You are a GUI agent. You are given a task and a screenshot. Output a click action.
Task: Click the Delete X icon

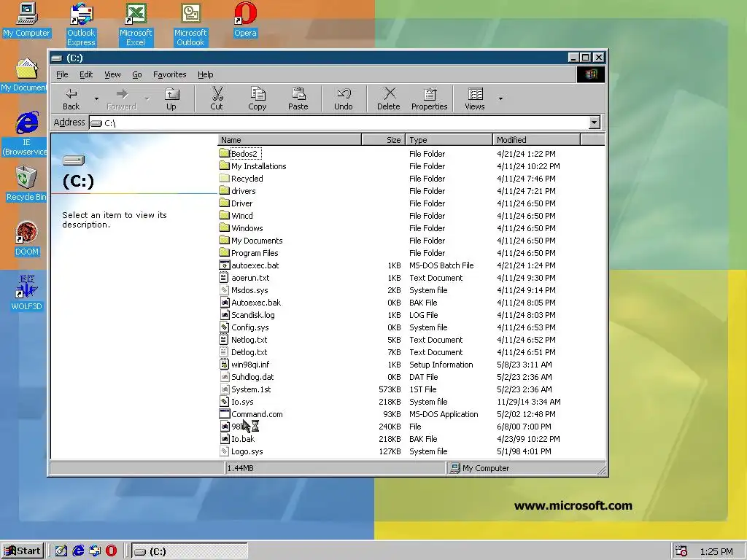click(390, 94)
